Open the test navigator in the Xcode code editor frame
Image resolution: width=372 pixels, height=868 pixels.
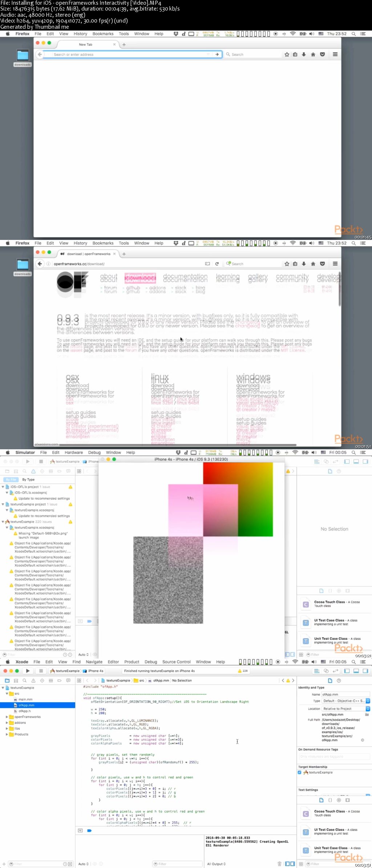pyautogui.click(x=42, y=680)
